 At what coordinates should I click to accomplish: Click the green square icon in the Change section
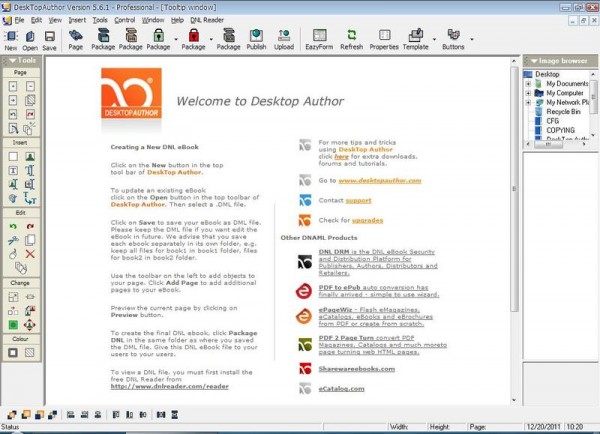coord(13,325)
